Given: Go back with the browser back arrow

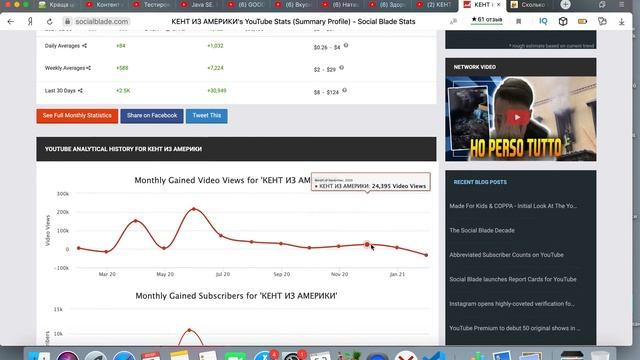Looking at the screenshot, I should point(11,21).
